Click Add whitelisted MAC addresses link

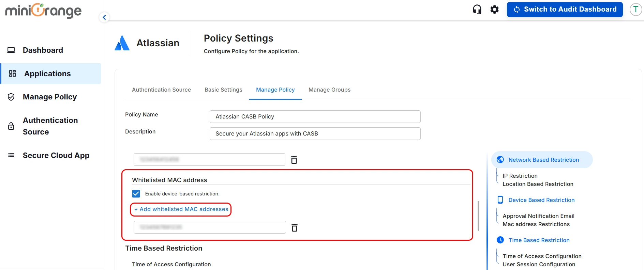tap(181, 209)
